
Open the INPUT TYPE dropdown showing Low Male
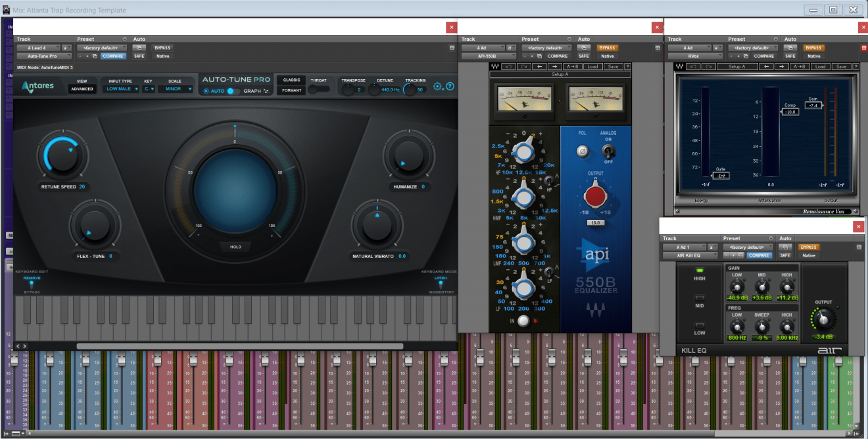(x=121, y=89)
